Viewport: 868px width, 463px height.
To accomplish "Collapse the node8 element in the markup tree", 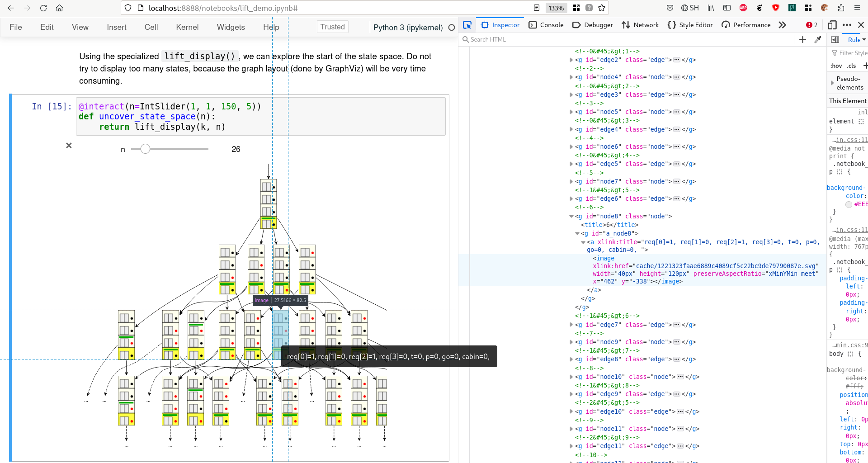I will click(x=571, y=216).
